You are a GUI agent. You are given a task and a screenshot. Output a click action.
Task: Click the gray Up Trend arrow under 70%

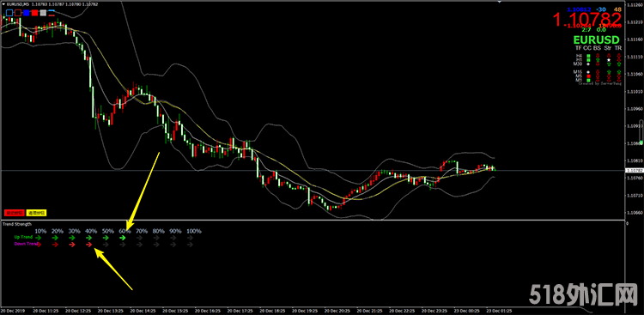[x=139, y=238]
